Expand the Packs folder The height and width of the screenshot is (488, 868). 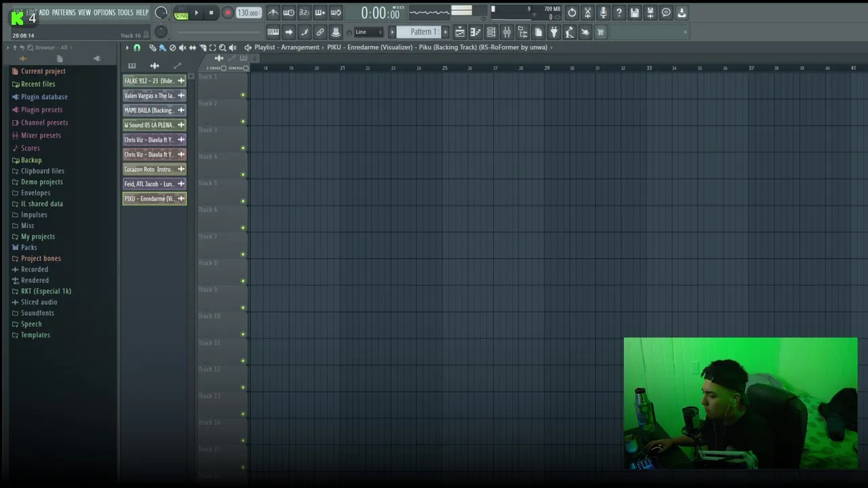(28, 247)
